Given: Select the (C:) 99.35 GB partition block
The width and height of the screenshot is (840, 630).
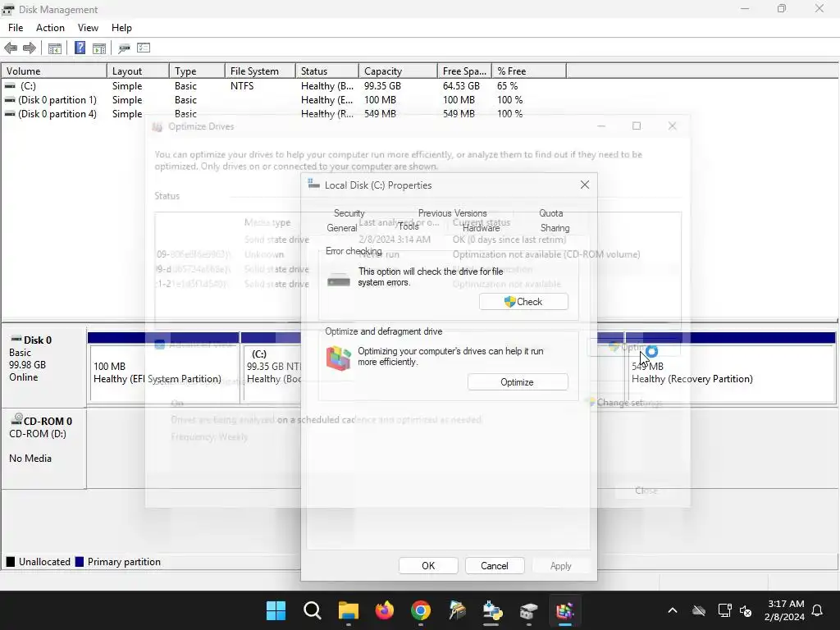Looking at the screenshot, I should tap(271, 367).
